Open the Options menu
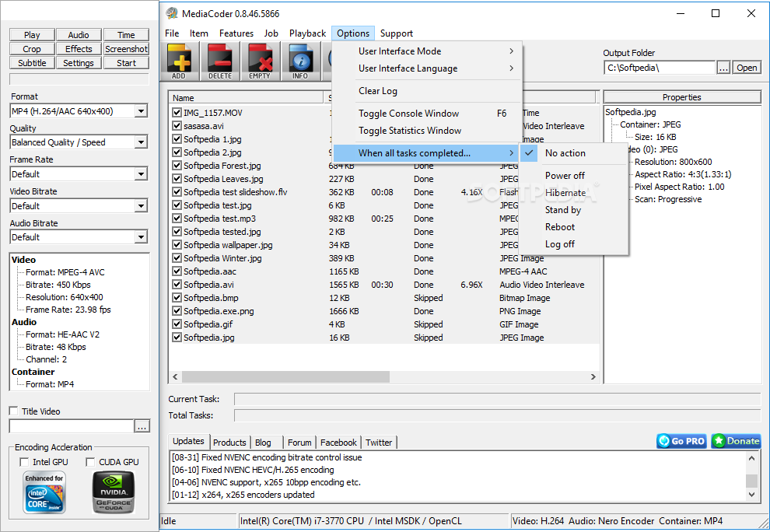Image resolution: width=770 pixels, height=532 pixels. 353,33
